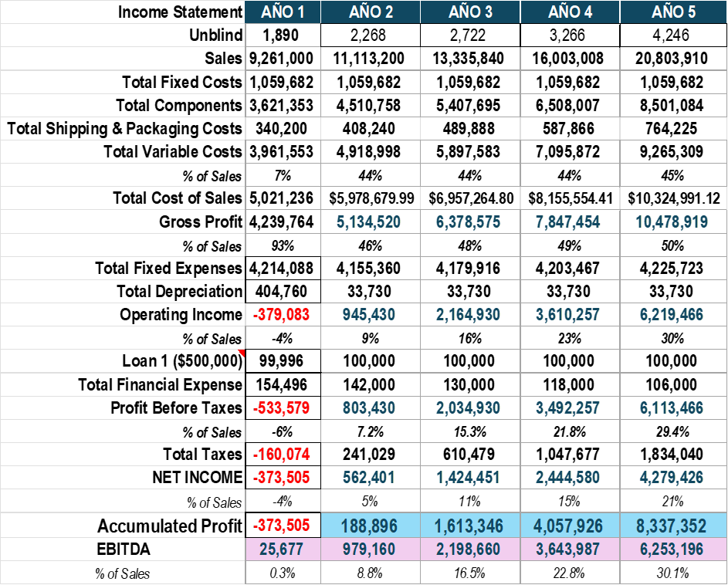Click the cell showing $10,324,991.12

tap(674, 198)
